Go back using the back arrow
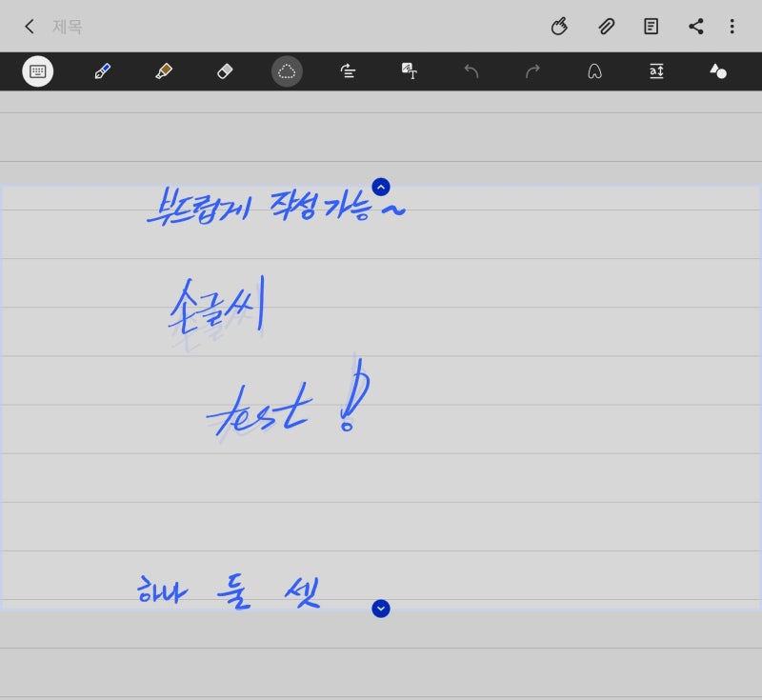 tap(30, 27)
